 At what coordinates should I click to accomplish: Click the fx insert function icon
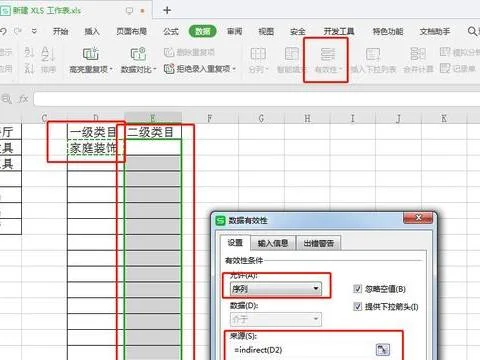coord(23,99)
